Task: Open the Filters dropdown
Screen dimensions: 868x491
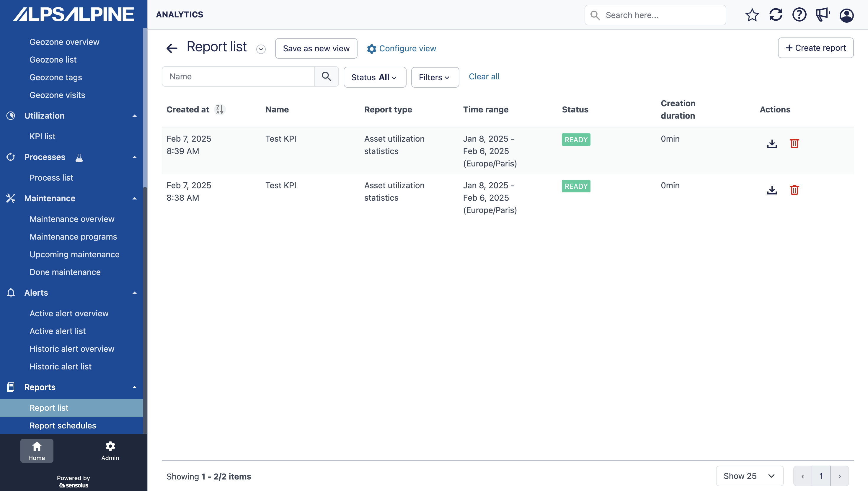Action: 435,77
